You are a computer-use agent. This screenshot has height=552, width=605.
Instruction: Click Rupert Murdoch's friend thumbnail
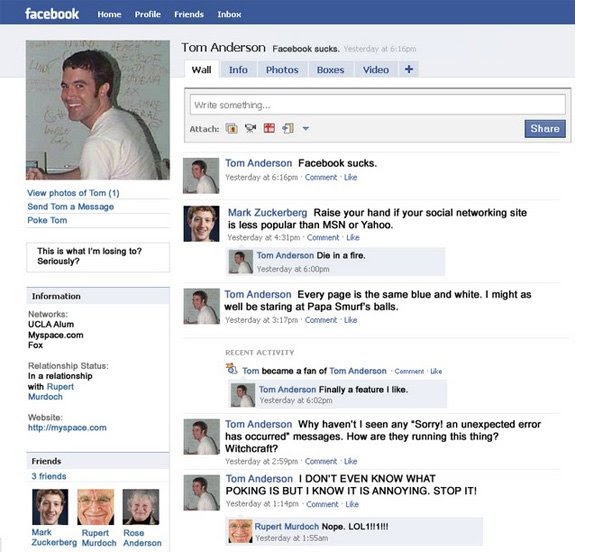[96, 507]
